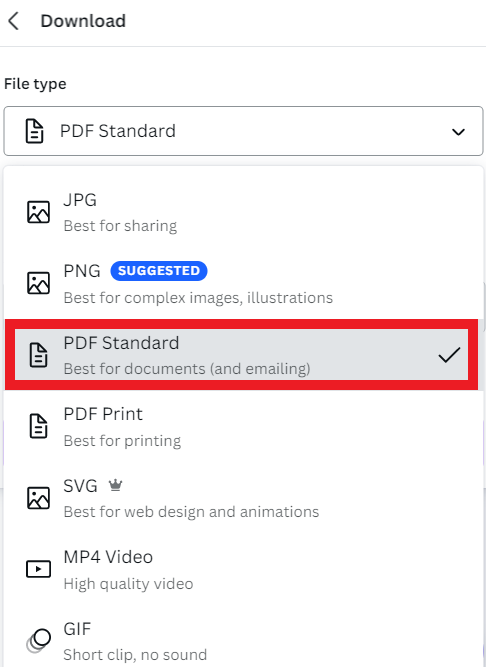Click the JPG image icon

point(39,212)
